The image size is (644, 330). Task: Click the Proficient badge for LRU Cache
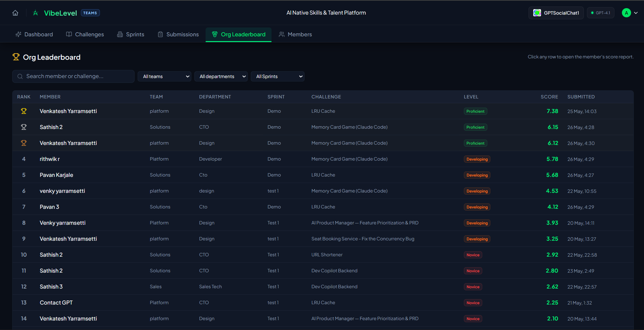coord(475,111)
